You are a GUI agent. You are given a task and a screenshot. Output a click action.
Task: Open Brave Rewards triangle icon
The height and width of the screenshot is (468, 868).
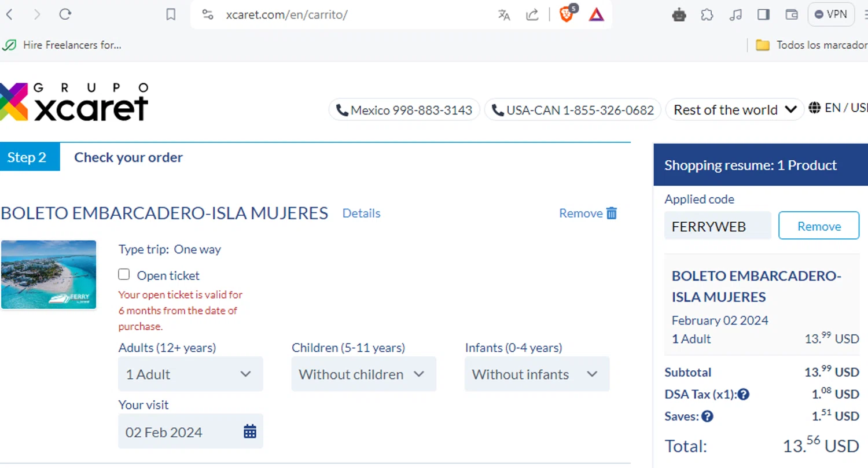(597, 14)
